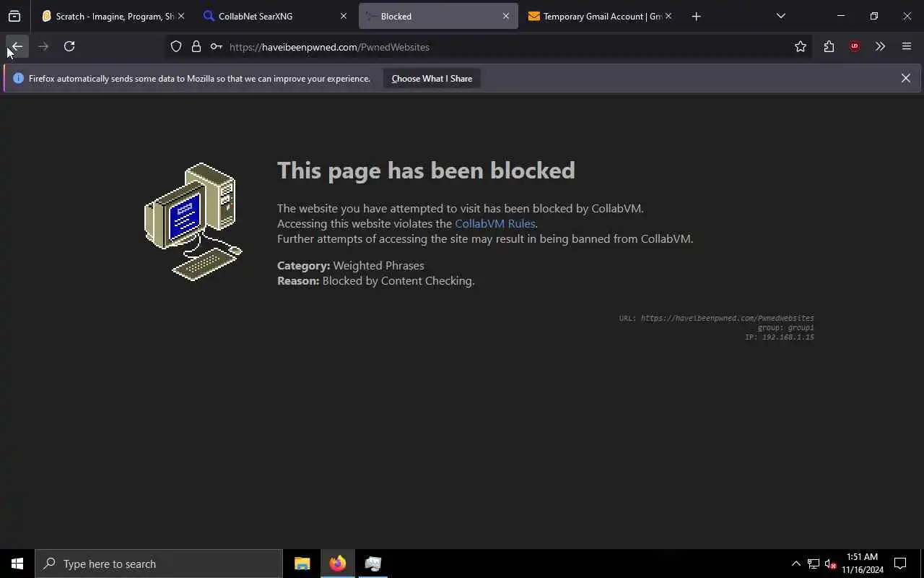Screen dimensions: 924x578
Task: List all tabs dropdown arrow
Action: [780, 16]
